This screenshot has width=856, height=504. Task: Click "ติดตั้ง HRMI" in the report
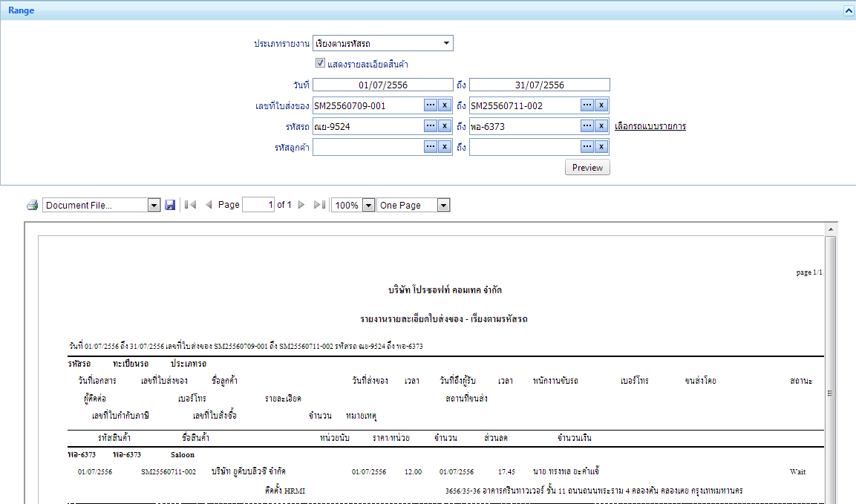tap(285, 491)
